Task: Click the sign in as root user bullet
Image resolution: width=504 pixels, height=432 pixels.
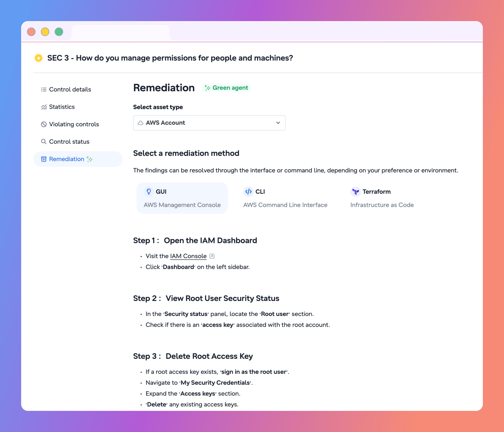Action: 217,372
